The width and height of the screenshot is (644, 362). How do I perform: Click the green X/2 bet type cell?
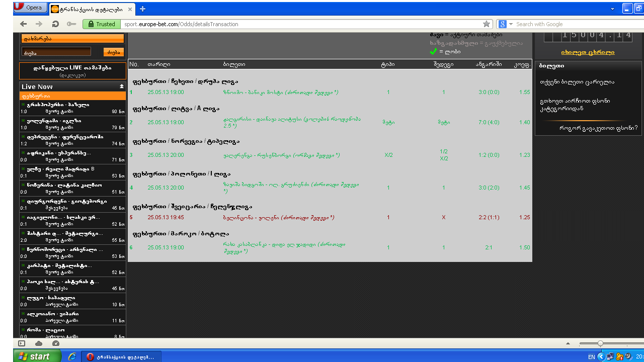click(x=388, y=155)
